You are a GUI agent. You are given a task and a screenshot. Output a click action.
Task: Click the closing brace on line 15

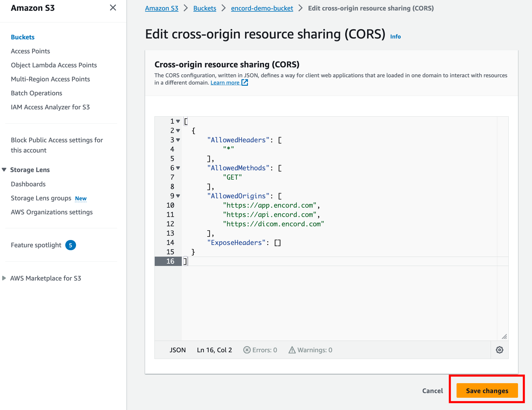[x=193, y=252]
